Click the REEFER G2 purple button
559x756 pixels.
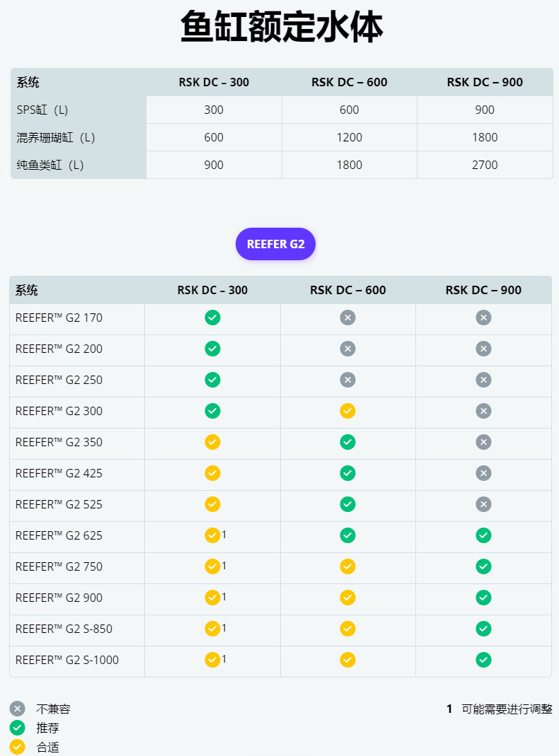pos(275,244)
